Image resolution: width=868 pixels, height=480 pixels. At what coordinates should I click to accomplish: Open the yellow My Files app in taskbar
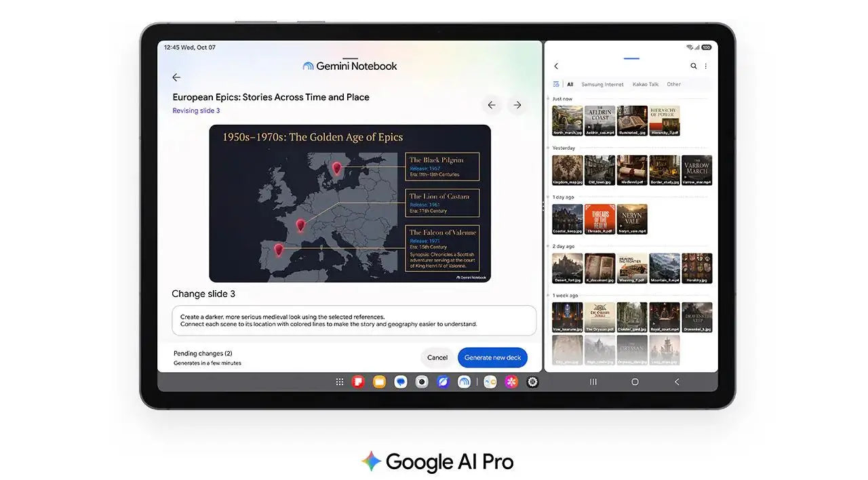pos(379,382)
